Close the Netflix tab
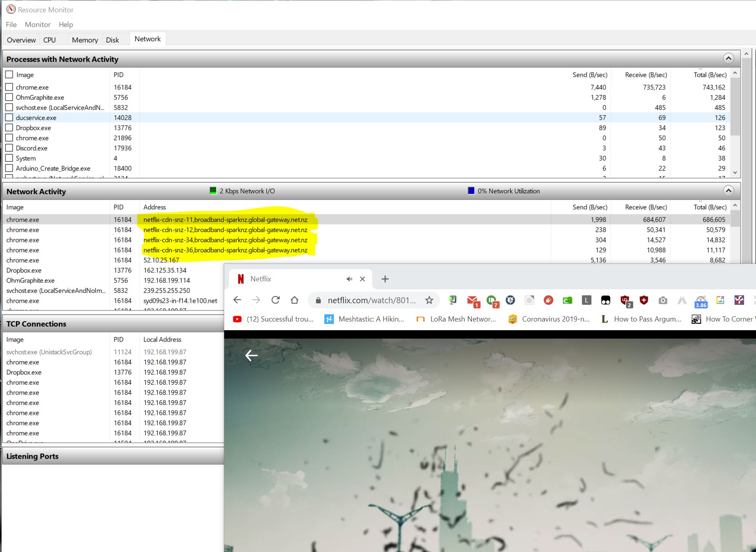This screenshot has height=552, width=756. point(362,279)
